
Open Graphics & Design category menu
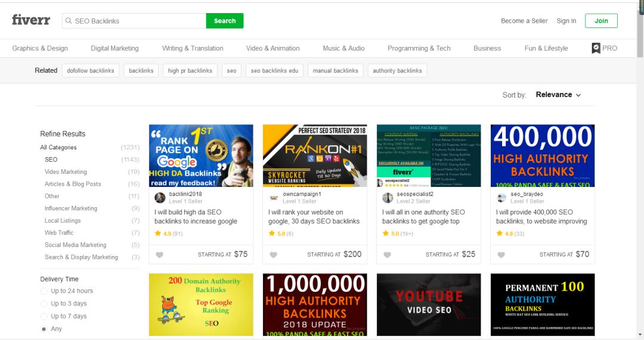point(40,48)
